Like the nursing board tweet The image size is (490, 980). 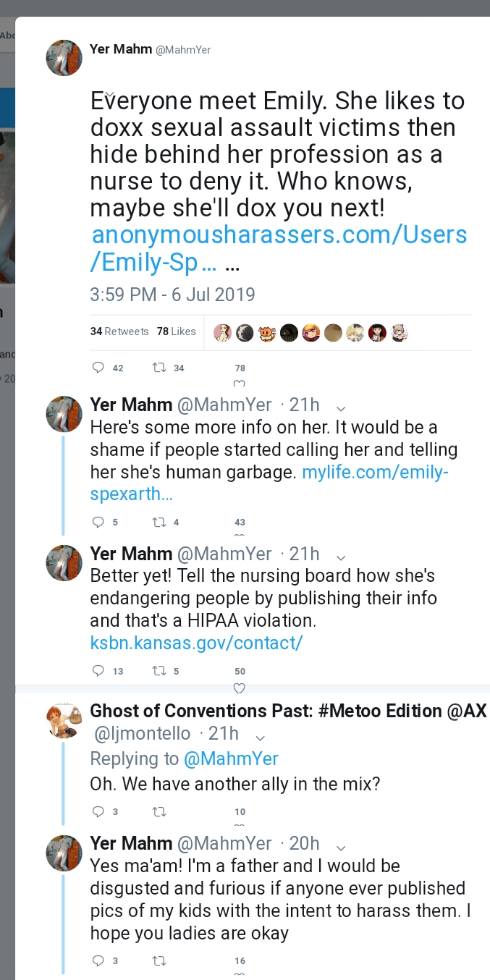tap(240, 688)
